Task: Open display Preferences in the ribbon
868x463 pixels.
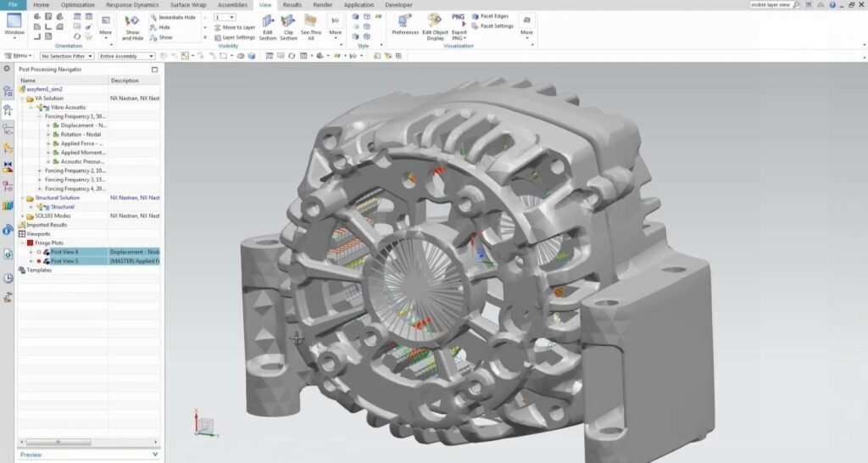Action: tap(405, 25)
